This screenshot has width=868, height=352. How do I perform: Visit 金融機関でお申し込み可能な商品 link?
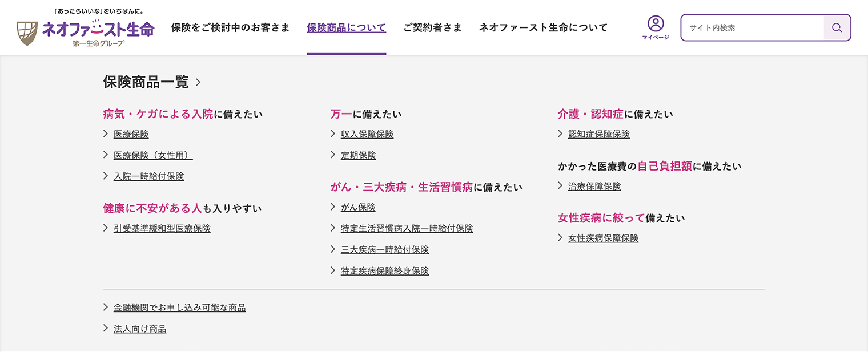pos(179,308)
